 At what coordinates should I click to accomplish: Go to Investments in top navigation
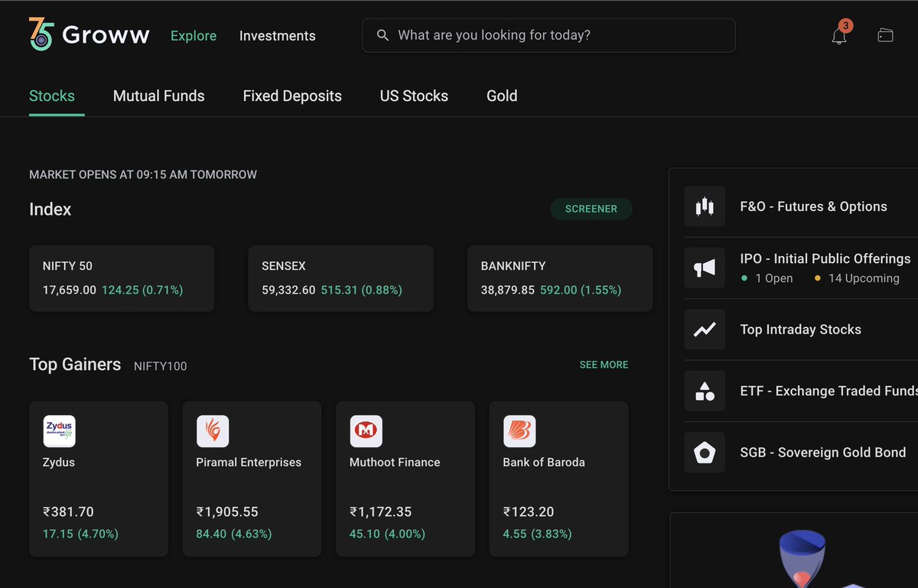click(x=277, y=36)
